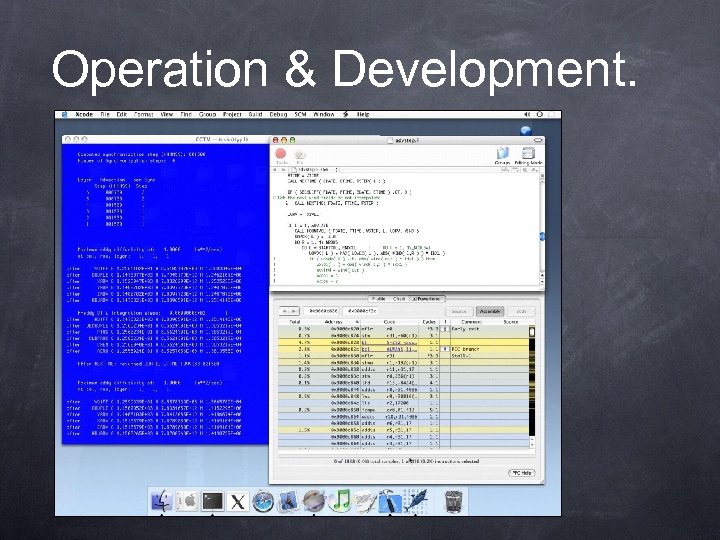Click the Comment column header

tap(470, 322)
